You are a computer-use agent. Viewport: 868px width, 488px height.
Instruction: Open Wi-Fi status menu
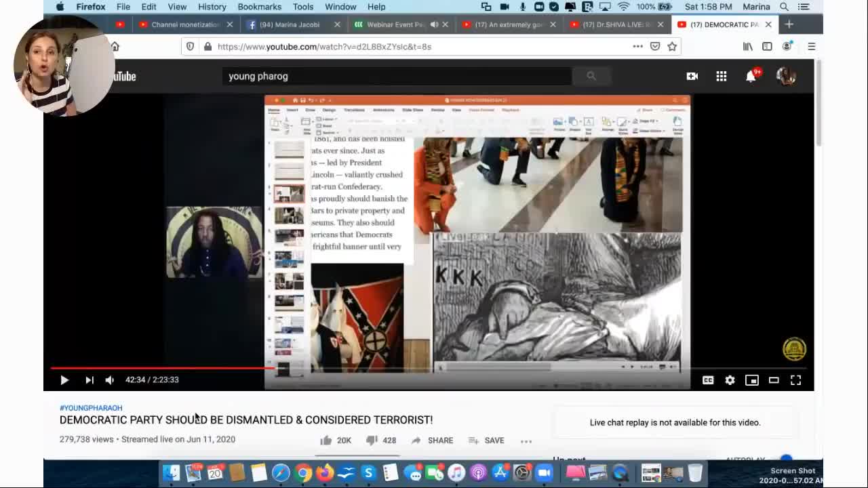click(x=624, y=7)
